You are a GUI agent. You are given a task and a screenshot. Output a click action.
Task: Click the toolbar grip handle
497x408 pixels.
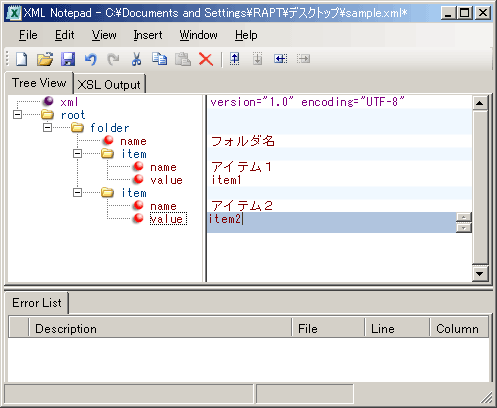coord(7,59)
